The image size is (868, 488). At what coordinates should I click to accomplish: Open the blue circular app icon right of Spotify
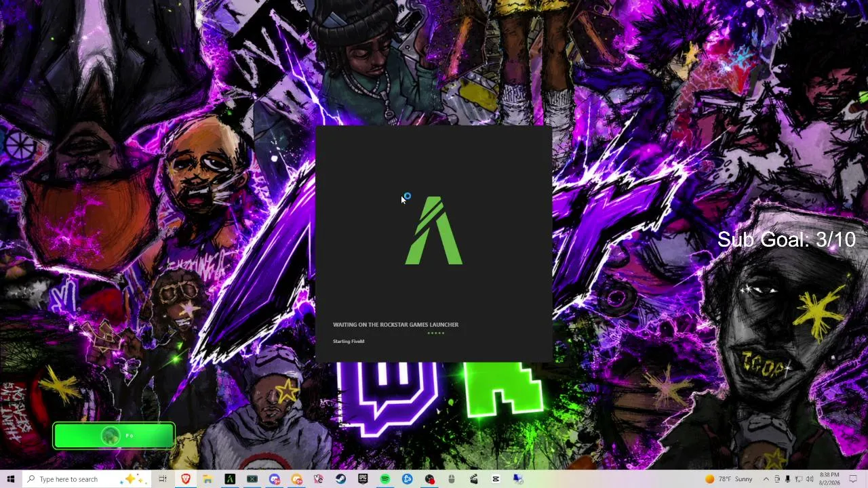(x=408, y=479)
